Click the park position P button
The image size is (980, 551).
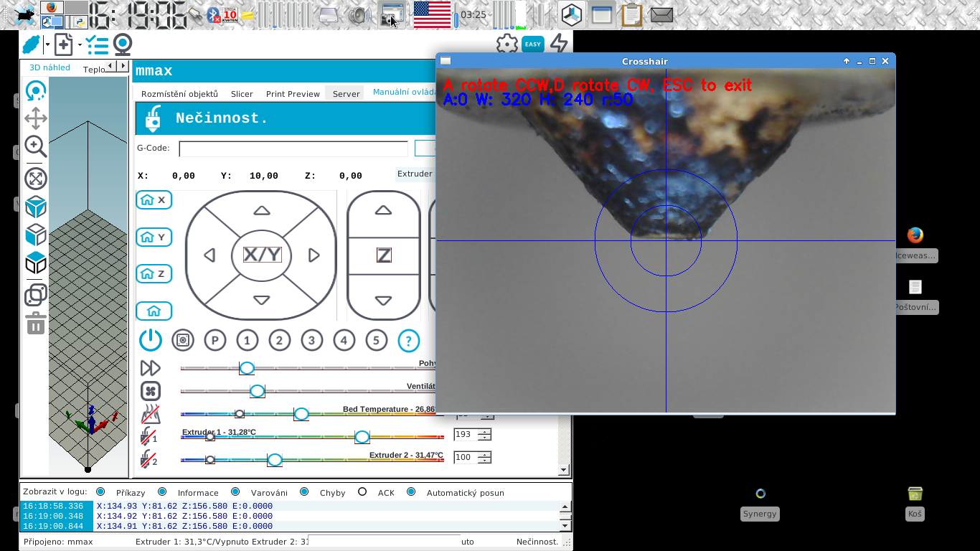point(215,340)
